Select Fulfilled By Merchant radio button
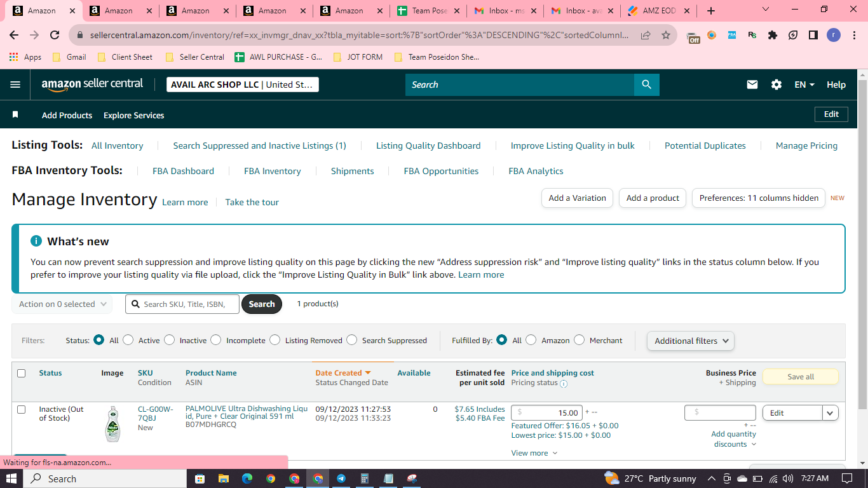Viewport: 868px width, 488px height. [x=580, y=340]
